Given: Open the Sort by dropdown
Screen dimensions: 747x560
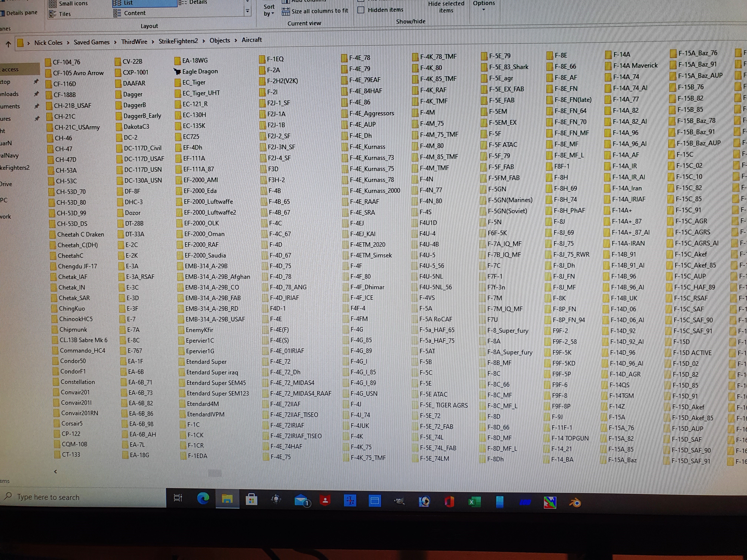Looking at the screenshot, I should [x=269, y=10].
